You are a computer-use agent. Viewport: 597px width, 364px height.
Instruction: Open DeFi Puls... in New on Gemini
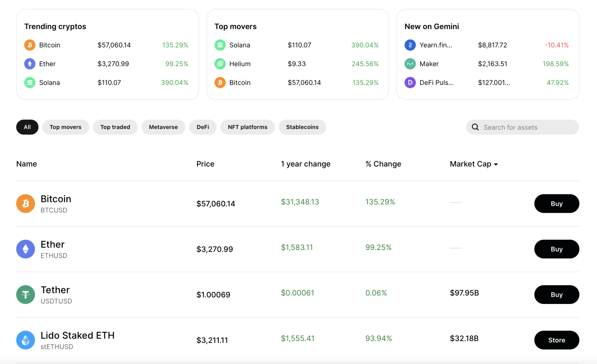pos(436,83)
